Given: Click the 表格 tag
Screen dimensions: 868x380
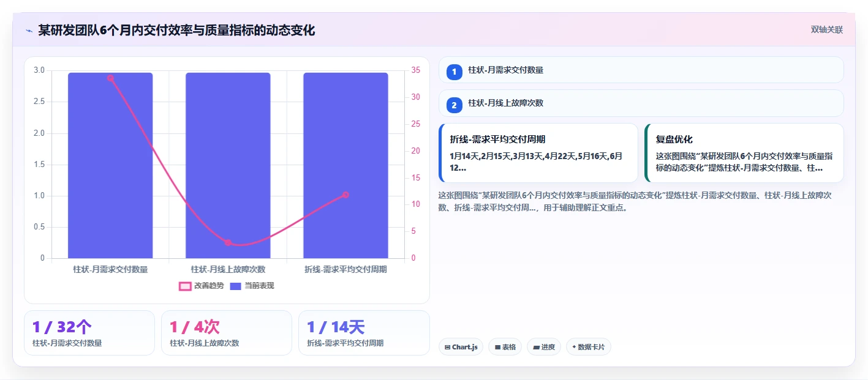Looking at the screenshot, I should click(505, 347).
